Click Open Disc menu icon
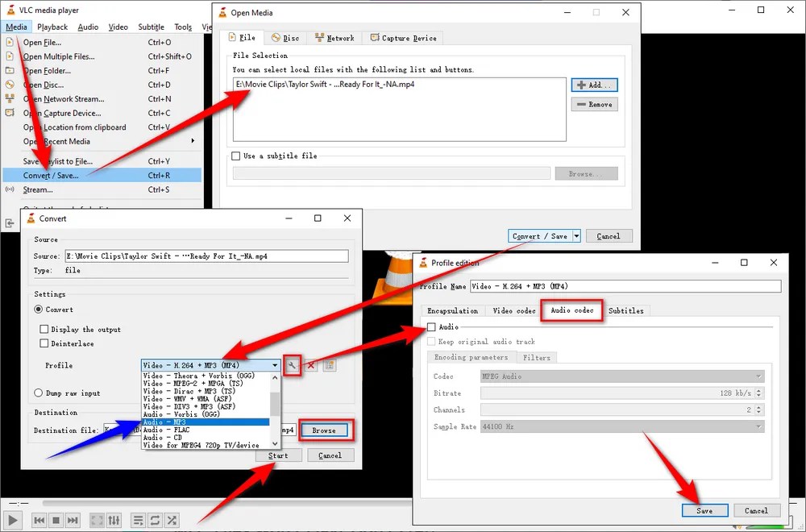This screenshot has height=532, width=806. pos(10,85)
